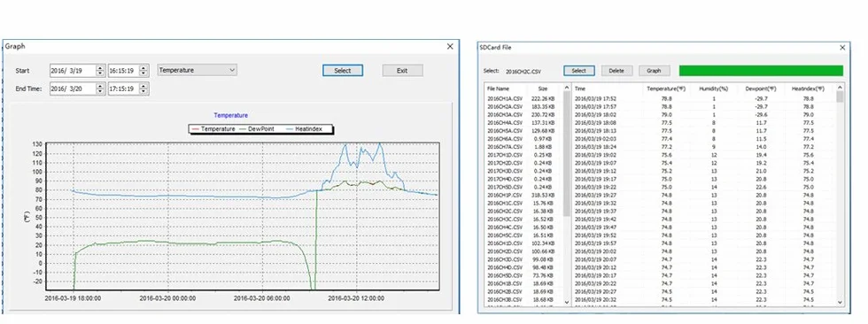Select file 2016CH1A.CSV in the list
This screenshot has width=868, height=324.
pyautogui.click(x=505, y=99)
